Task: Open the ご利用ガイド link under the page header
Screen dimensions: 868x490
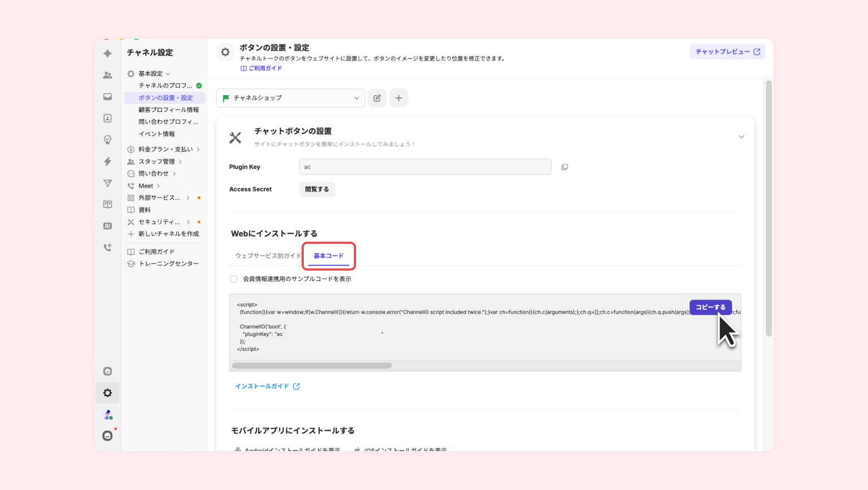Action: click(262, 68)
